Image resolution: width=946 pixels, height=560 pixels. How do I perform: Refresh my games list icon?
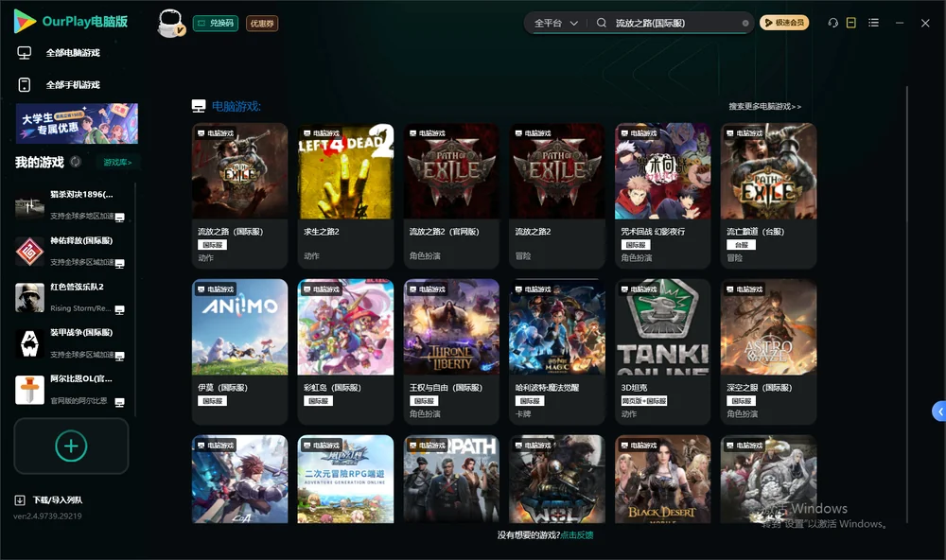[76, 162]
